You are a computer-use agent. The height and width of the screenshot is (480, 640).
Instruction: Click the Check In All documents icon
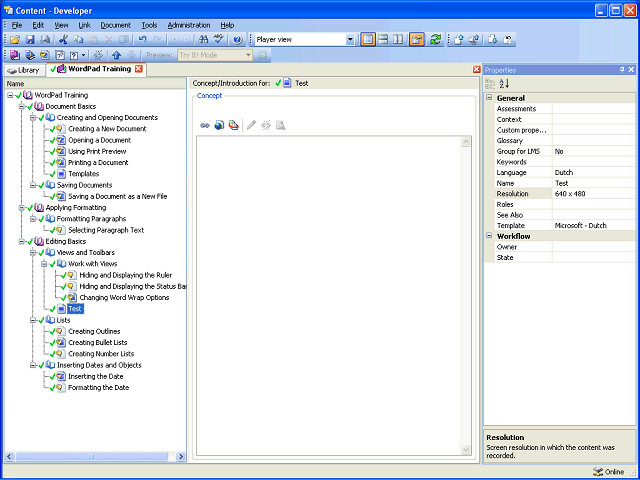(474, 40)
